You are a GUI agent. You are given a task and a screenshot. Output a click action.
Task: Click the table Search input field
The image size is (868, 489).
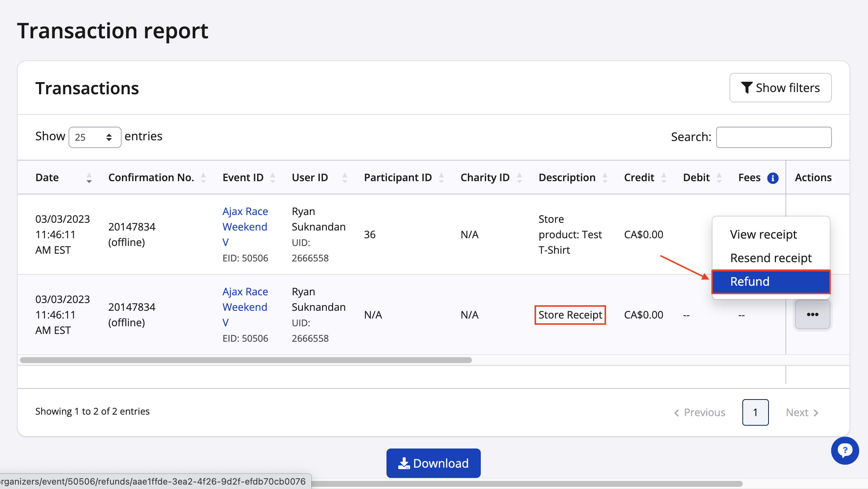coord(774,137)
